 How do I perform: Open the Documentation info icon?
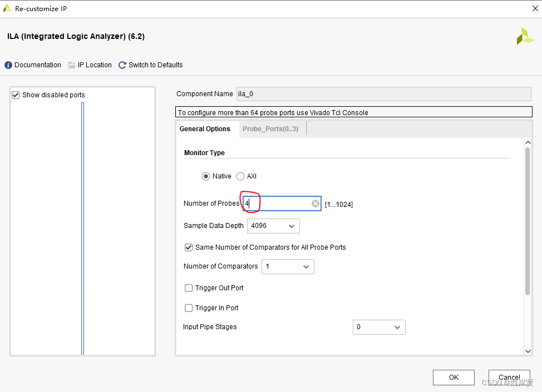[8, 65]
